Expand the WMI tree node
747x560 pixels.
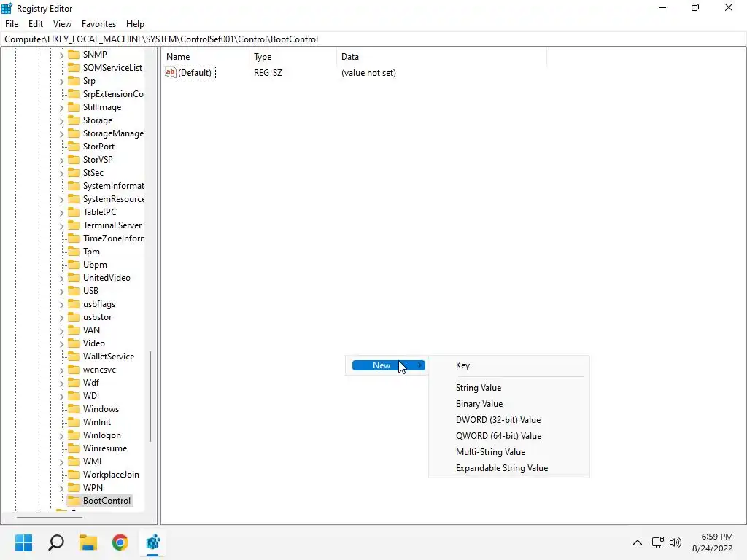tap(61, 462)
